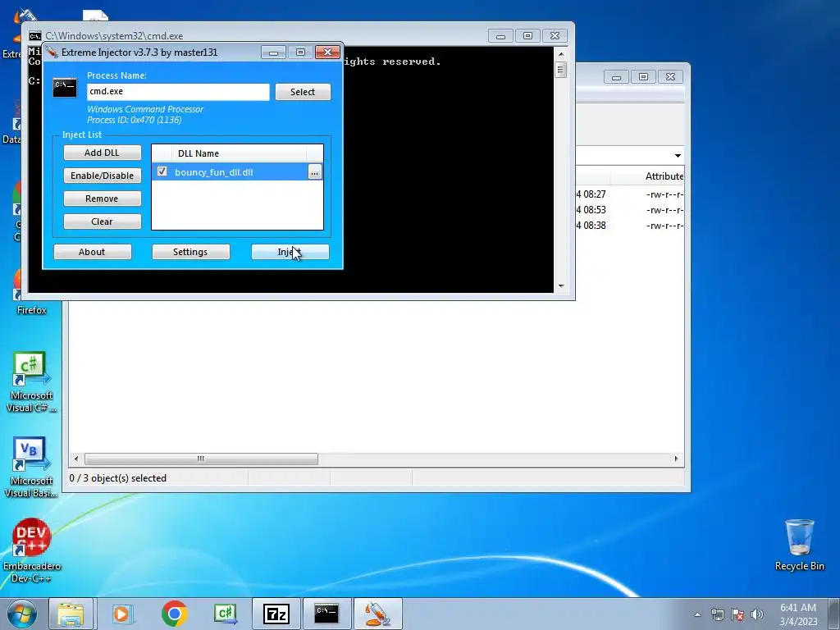Minimize the background file manager window
Viewport: 840px width, 630px height.
(x=616, y=77)
